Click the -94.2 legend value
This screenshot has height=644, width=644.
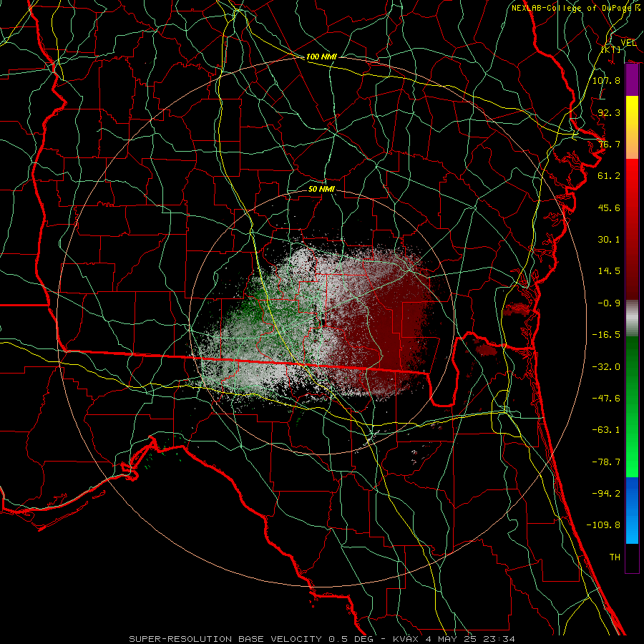606,494
